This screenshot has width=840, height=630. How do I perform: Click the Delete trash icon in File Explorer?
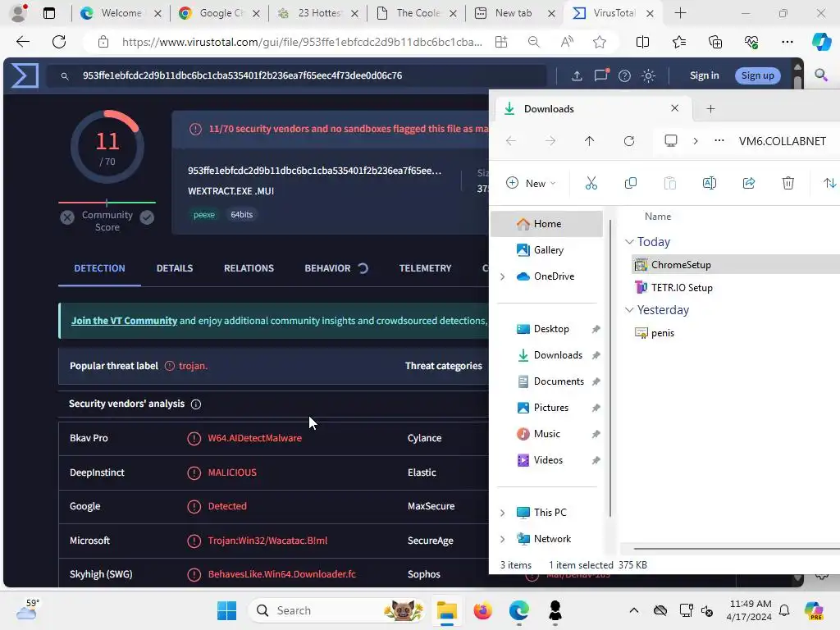click(x=788, y=183)
